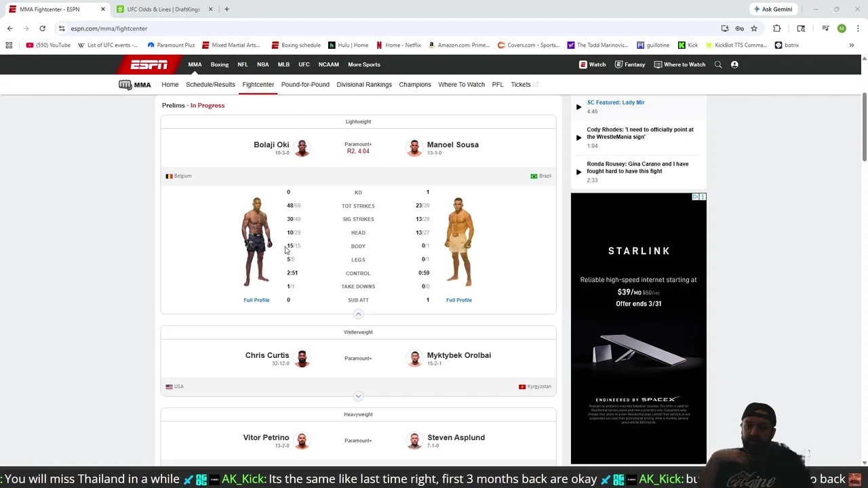Click the browser back arrow
868x488 pixels.
click(x=9, y=28)
